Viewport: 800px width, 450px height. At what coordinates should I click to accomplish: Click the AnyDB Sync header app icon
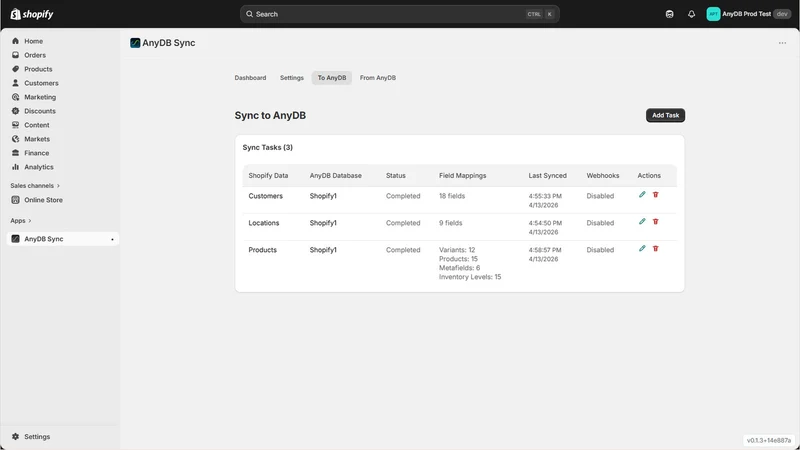pyautogui.click(x=135, y=43)
